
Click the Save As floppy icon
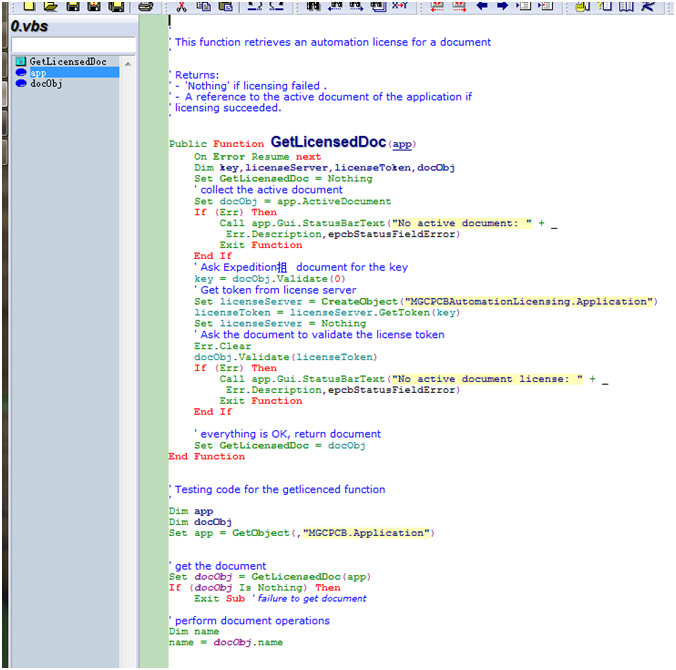pyautogui.click(x=94, y=6)
